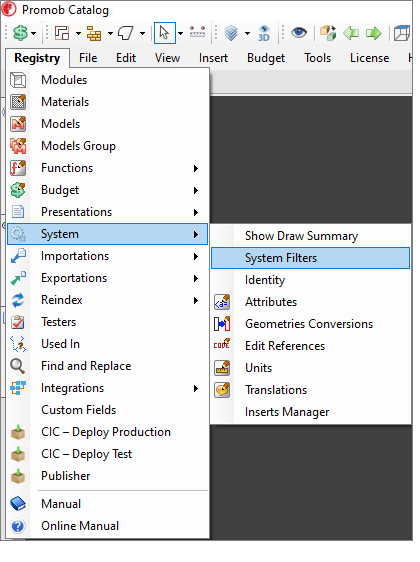Open the File menu
The image size is (420, 562).
[x=88, y=58]
